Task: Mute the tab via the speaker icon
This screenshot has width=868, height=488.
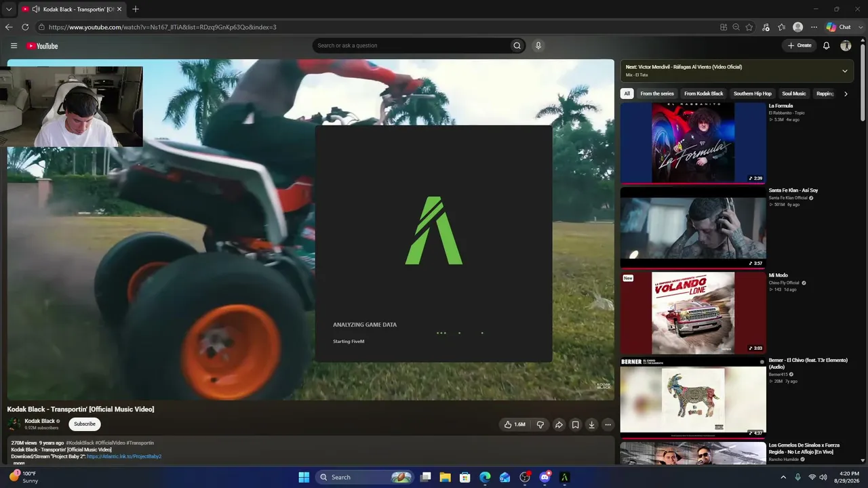Action: (35, 9)
